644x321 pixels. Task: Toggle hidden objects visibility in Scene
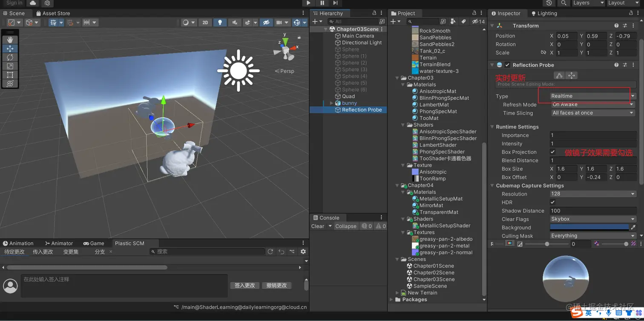pos(266,23)
